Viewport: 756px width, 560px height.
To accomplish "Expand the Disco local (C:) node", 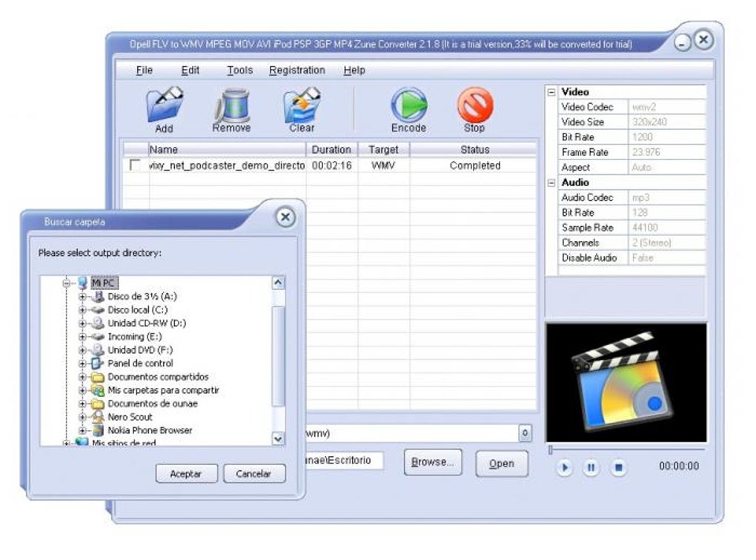I will coord(82,310).
